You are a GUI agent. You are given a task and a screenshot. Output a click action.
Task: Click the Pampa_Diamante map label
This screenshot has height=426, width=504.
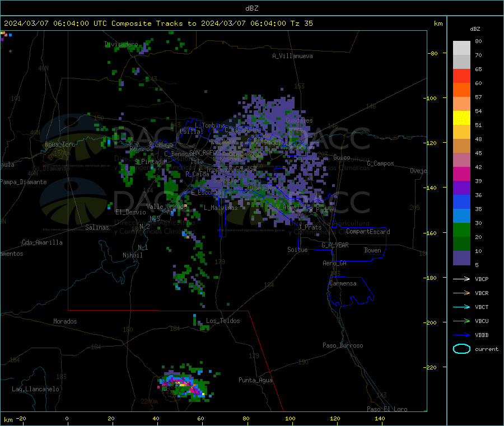[x=24, y=182]
